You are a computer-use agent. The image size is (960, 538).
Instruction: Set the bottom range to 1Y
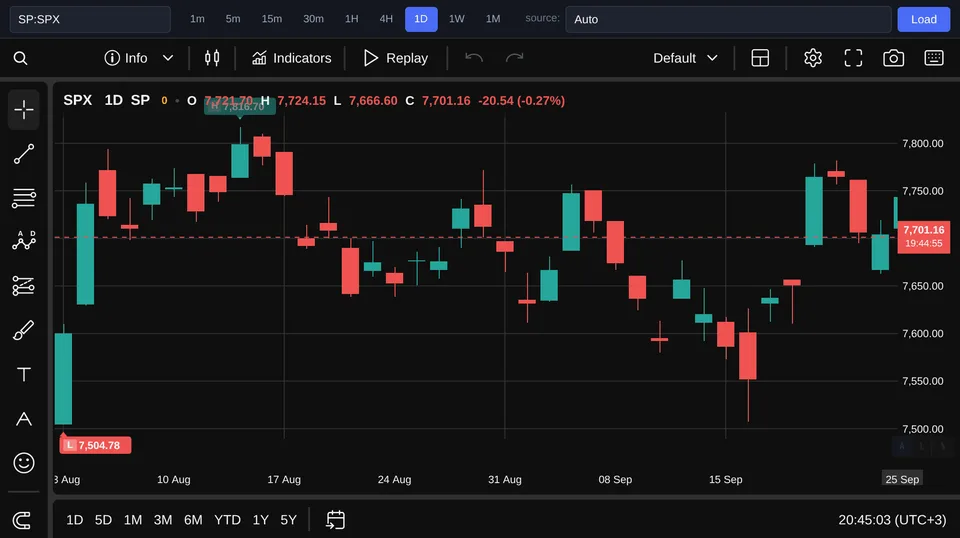click(261, 520)
